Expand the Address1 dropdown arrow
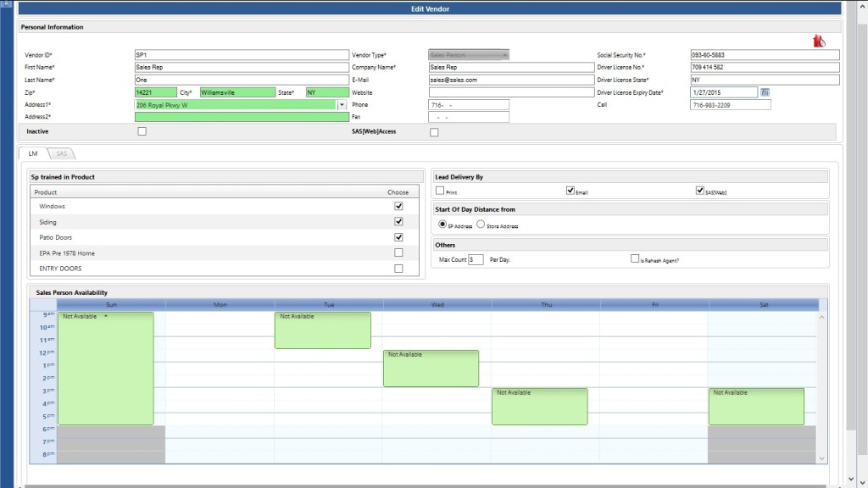868x488 pixels. [342, 104]
